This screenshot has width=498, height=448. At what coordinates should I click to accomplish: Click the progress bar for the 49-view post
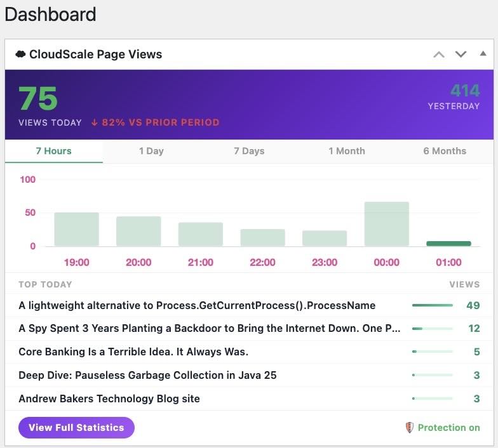tap(433, 305)
